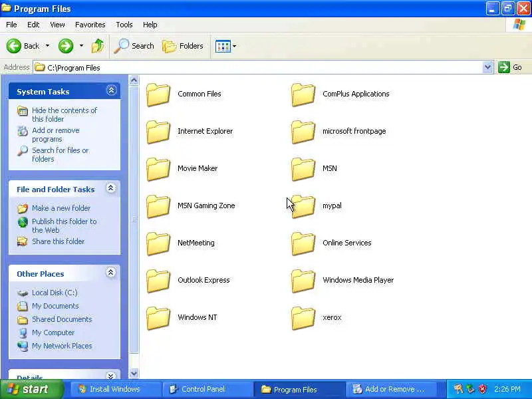Viewport: 532px width, 399px height.
Task: Select the Windows Media Player folder icon
Action: pyautogui.click(x=303, y=281)
